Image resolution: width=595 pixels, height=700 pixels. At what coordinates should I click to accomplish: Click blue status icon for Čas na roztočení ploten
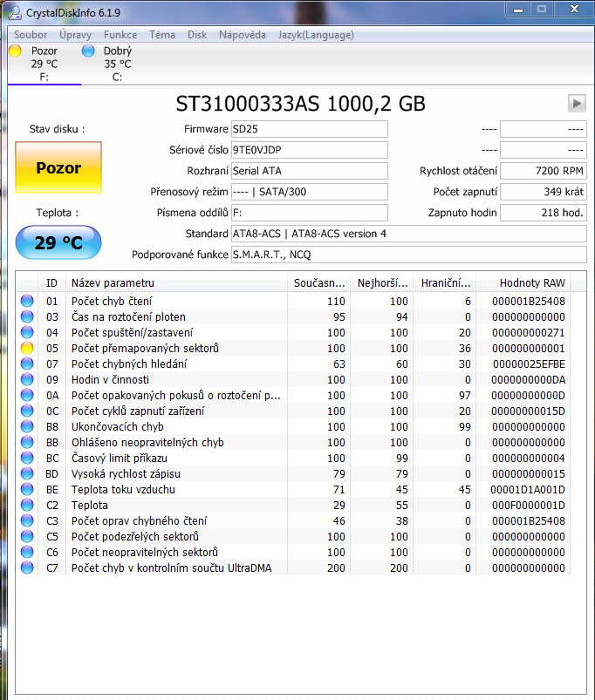point(27,316)
